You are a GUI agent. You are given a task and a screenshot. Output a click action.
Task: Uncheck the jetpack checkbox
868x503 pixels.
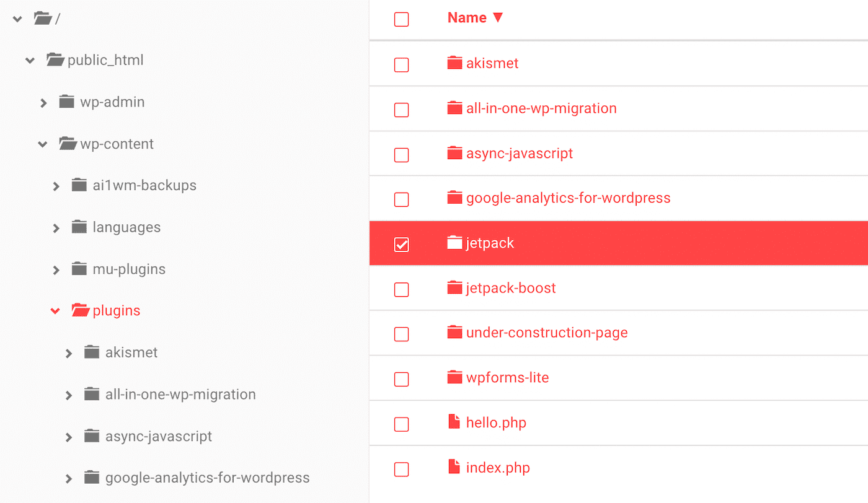[402, 245]
